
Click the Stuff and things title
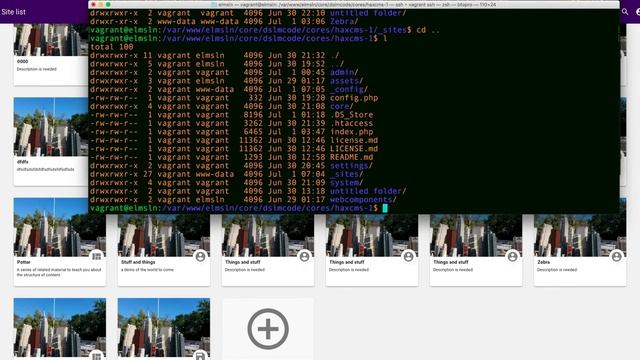(138, 262)
